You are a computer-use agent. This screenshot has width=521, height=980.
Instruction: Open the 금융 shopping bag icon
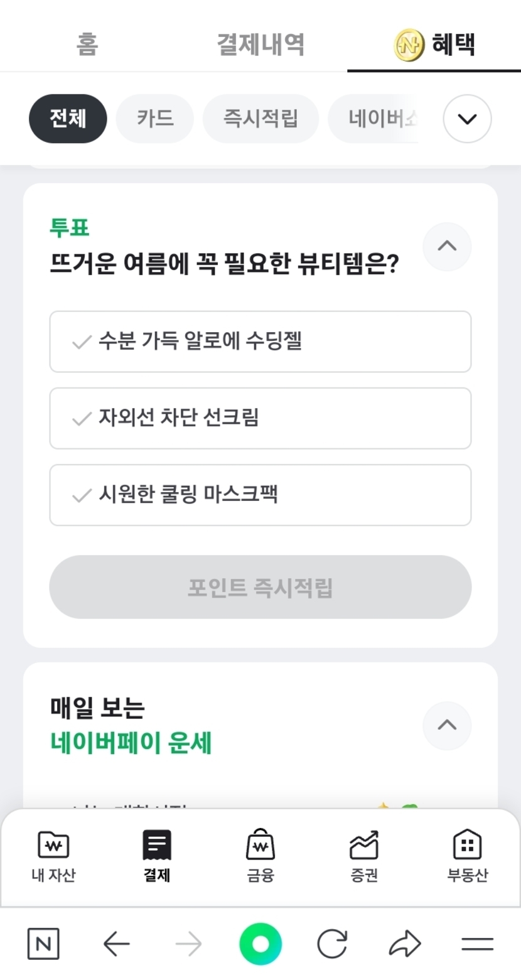tap(260, 846)
